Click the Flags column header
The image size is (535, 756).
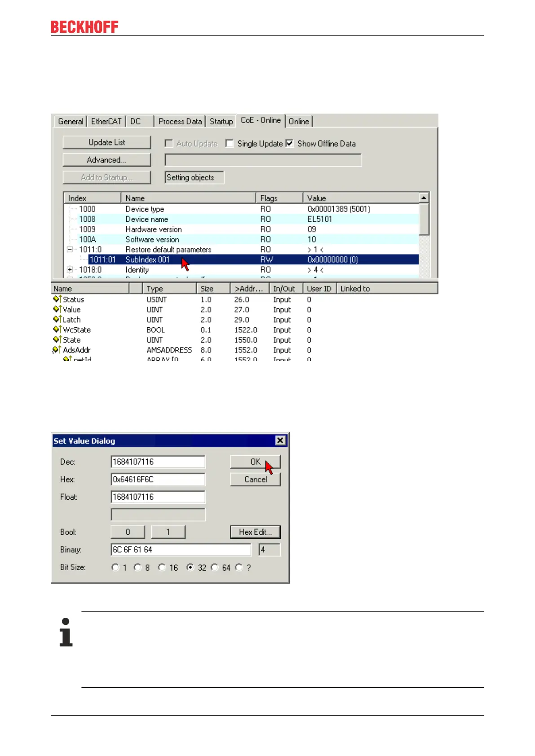(x=279, y=198)
